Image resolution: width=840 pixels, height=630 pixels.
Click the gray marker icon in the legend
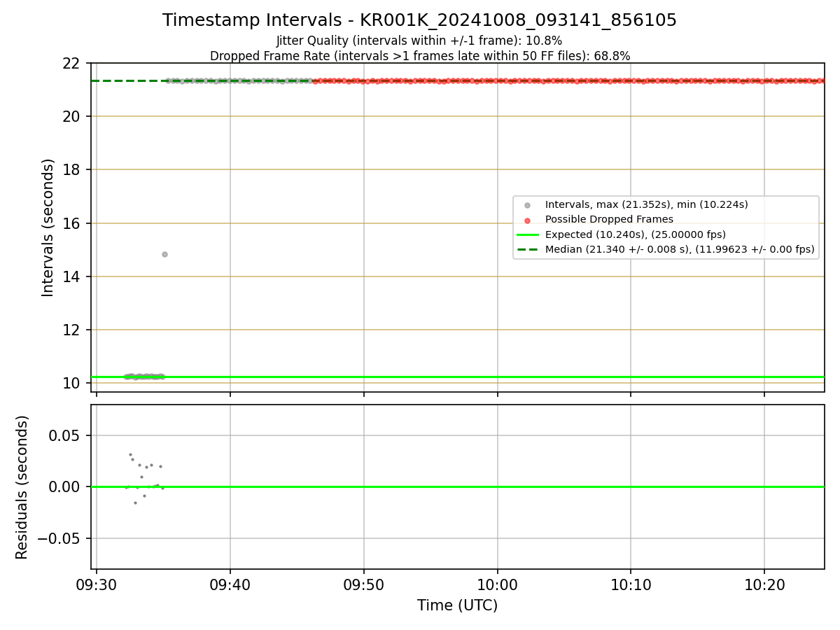[527, 205]
